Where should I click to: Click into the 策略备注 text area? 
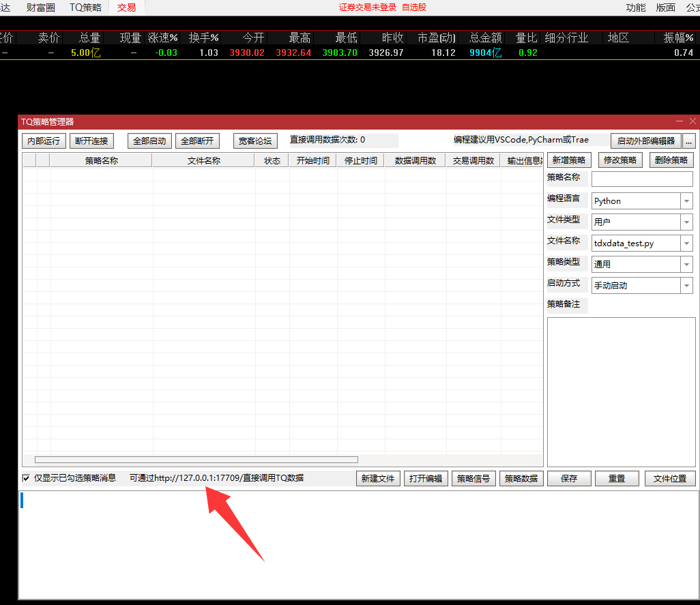pos(621,392)
